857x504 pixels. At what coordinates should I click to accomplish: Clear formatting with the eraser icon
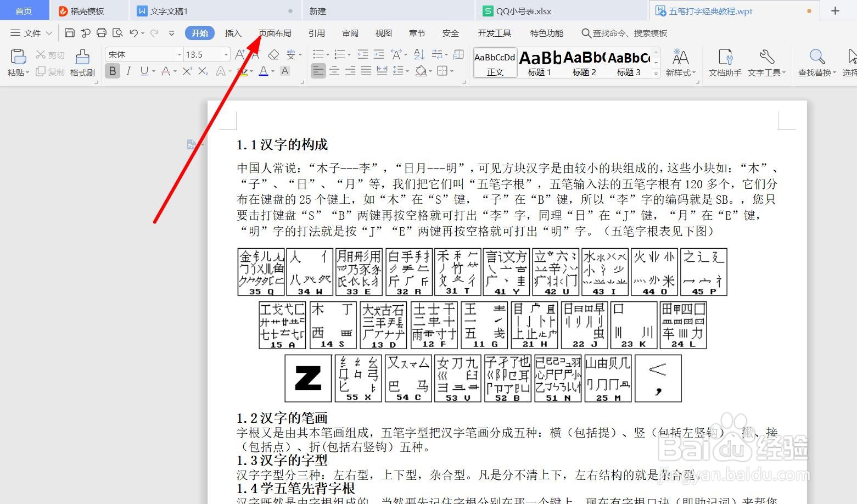(273, 54)
